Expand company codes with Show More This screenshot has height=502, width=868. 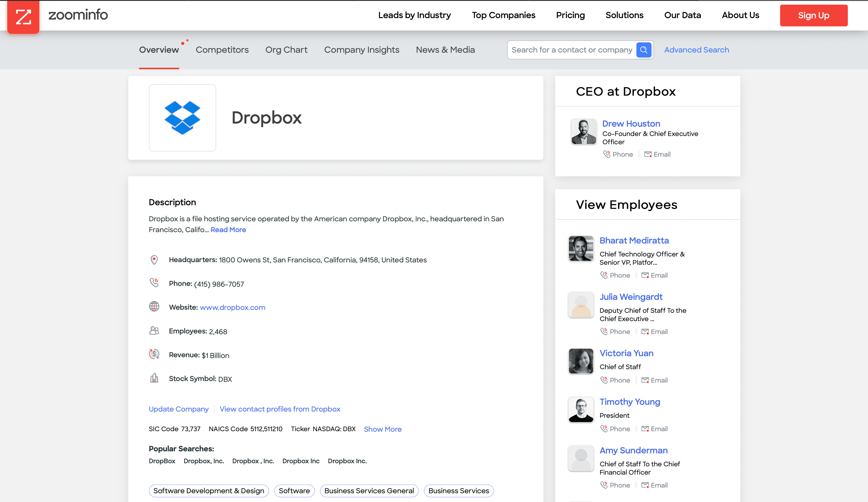tap(383, 429)
